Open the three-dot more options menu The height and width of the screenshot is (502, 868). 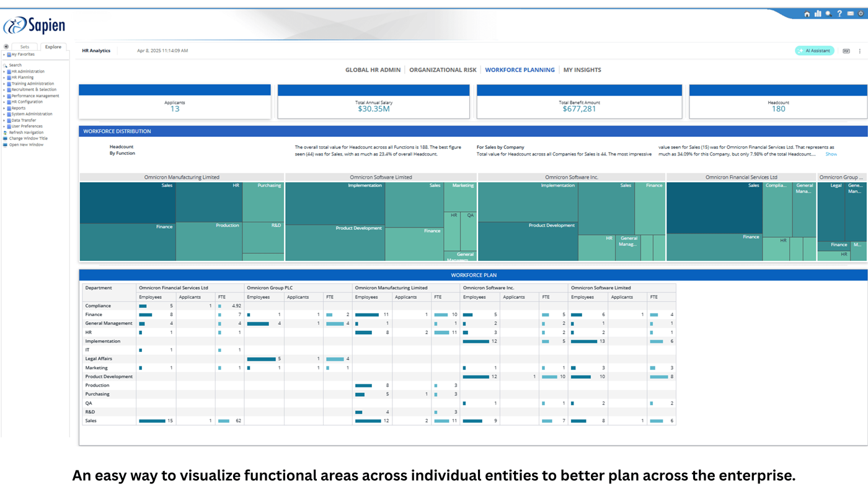(859, 51)
